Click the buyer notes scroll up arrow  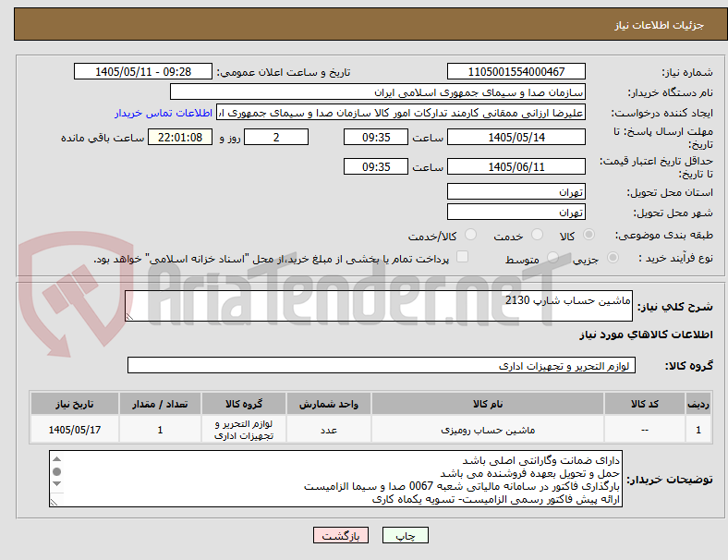(56, 458)
